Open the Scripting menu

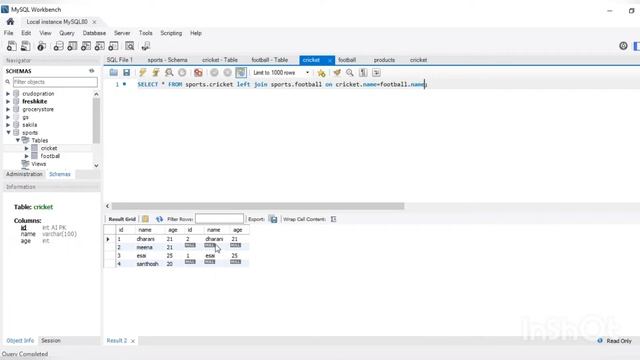(x=171, y=33)
